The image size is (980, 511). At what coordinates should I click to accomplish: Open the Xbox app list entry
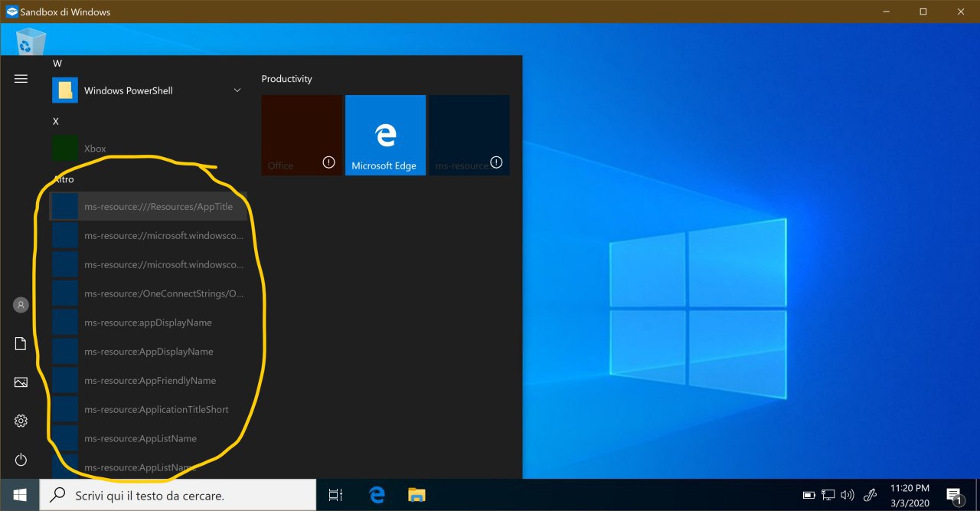point(148,149)
